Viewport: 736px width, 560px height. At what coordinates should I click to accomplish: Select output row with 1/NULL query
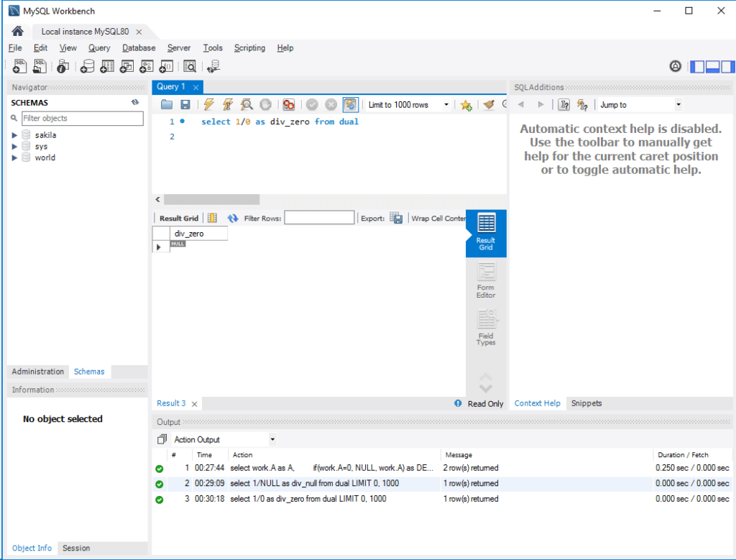tap(442, 484)
